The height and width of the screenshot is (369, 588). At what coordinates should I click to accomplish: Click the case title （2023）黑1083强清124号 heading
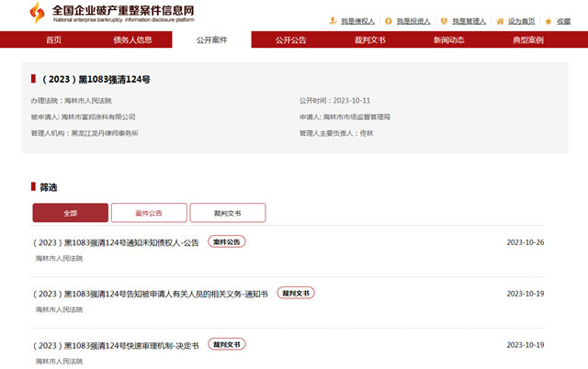(96, 80)
